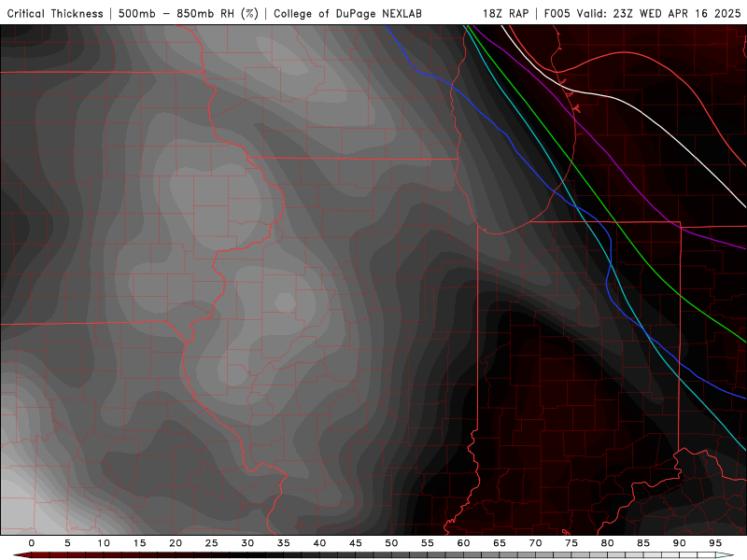Viewport: 747px width, 560px height.
Task: Click the "F005" forecast hour text
Action: 557,14
